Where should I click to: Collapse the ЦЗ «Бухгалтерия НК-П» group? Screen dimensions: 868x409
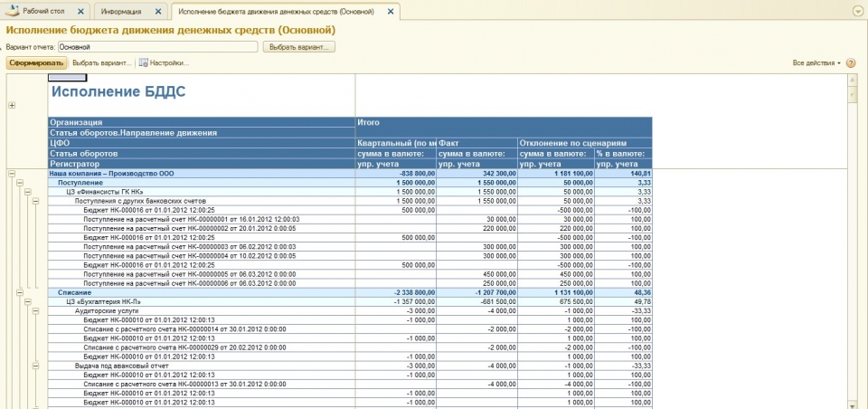click(x=28, y=301)
